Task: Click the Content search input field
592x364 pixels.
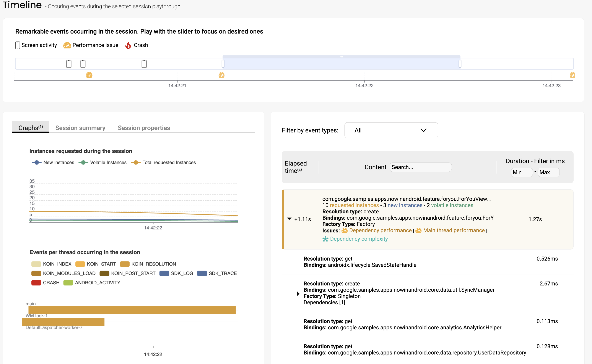Action: (420, 167)
